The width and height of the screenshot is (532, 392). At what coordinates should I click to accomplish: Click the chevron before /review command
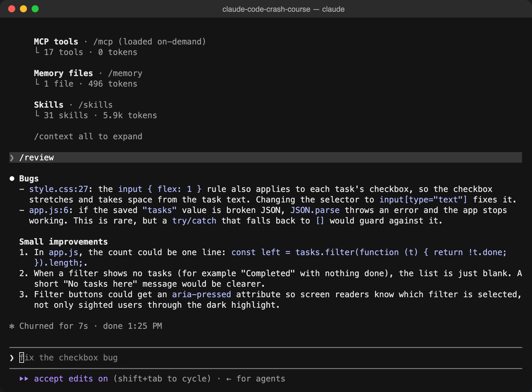[12, 158]
